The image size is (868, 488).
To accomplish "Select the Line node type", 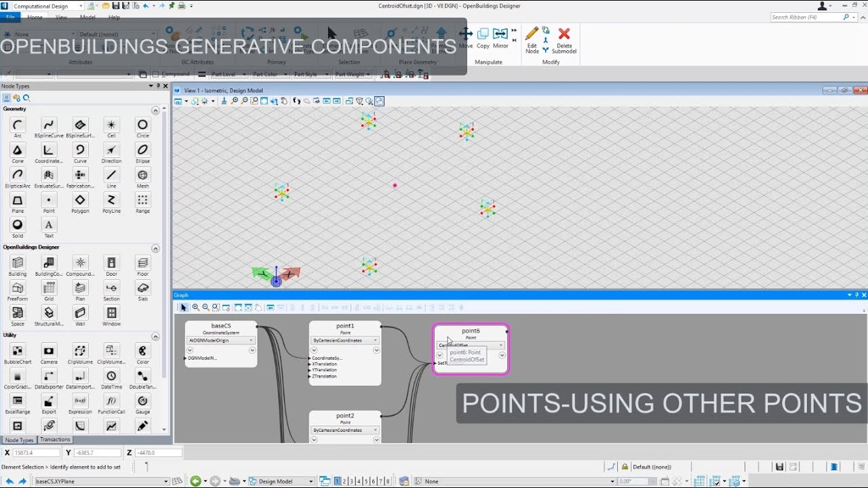I will coord(111,178).
